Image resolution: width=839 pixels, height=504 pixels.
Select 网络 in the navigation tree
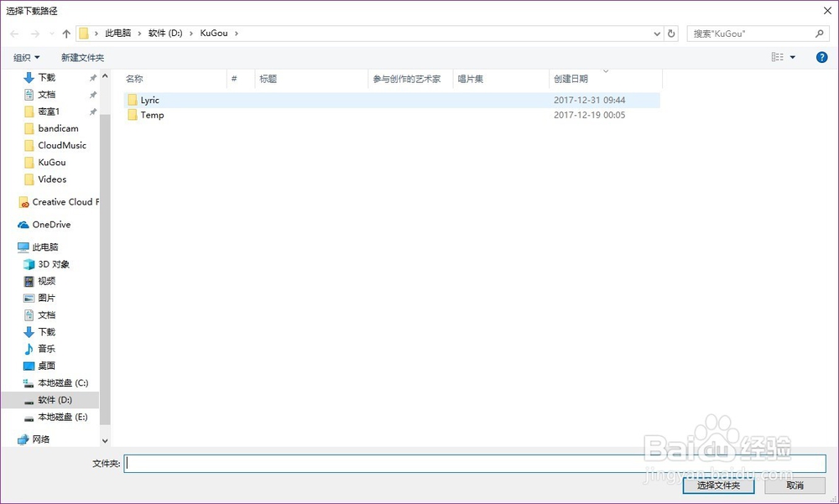(x=40, y=439)
